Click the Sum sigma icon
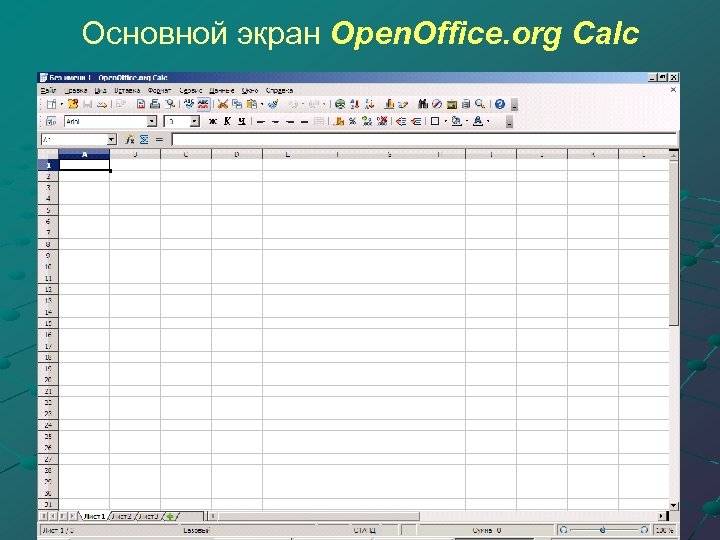Viewport: 720px width, 540px height. [x=144, y=140]
